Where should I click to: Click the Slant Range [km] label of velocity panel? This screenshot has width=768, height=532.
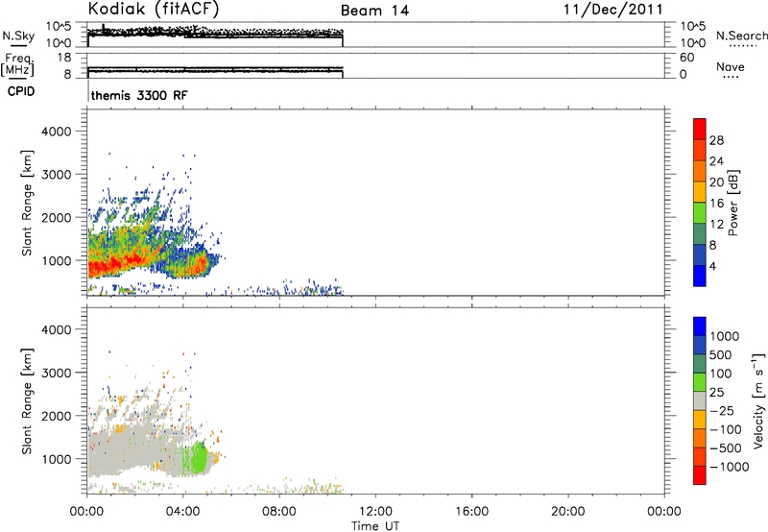tap(27, 401)
